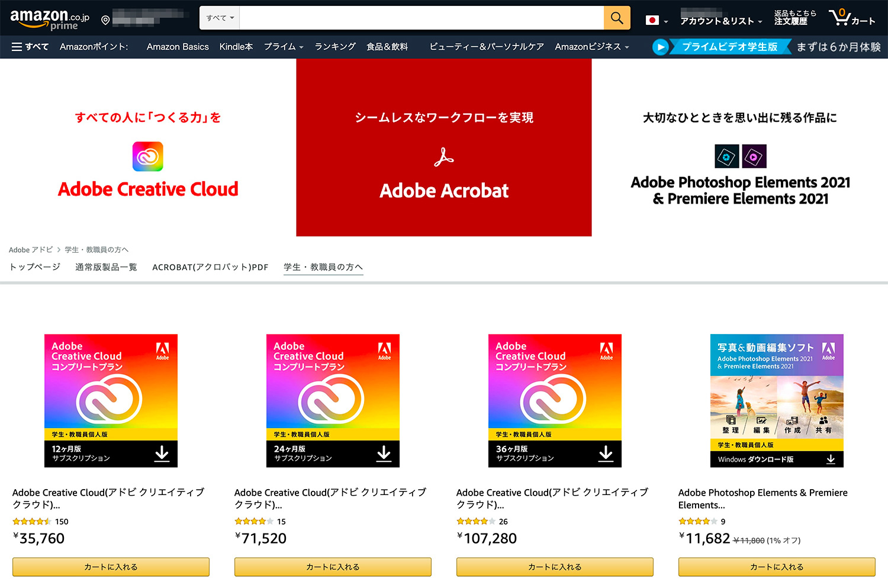Click the 学生・教職員の方へ breadcrumb link

tap(96, 250)
